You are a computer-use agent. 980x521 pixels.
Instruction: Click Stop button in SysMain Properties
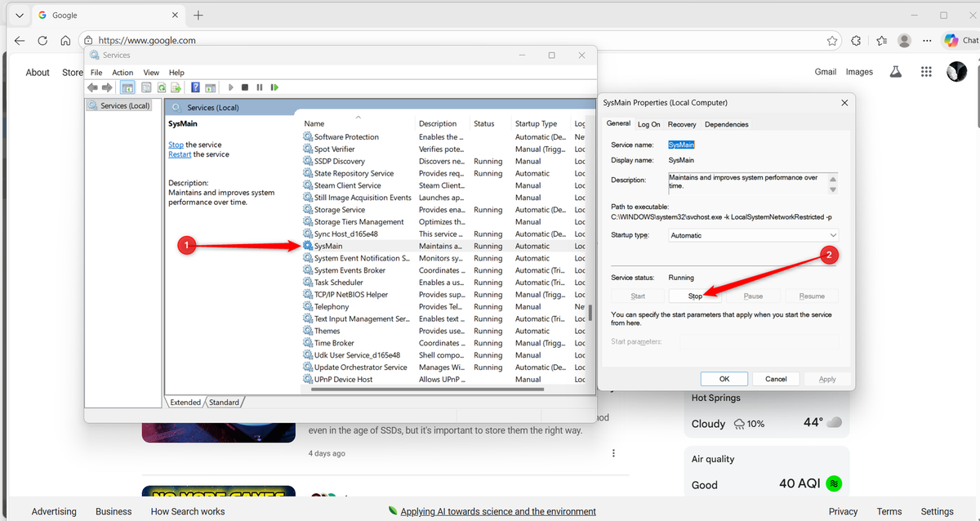(x=695, y=296)
